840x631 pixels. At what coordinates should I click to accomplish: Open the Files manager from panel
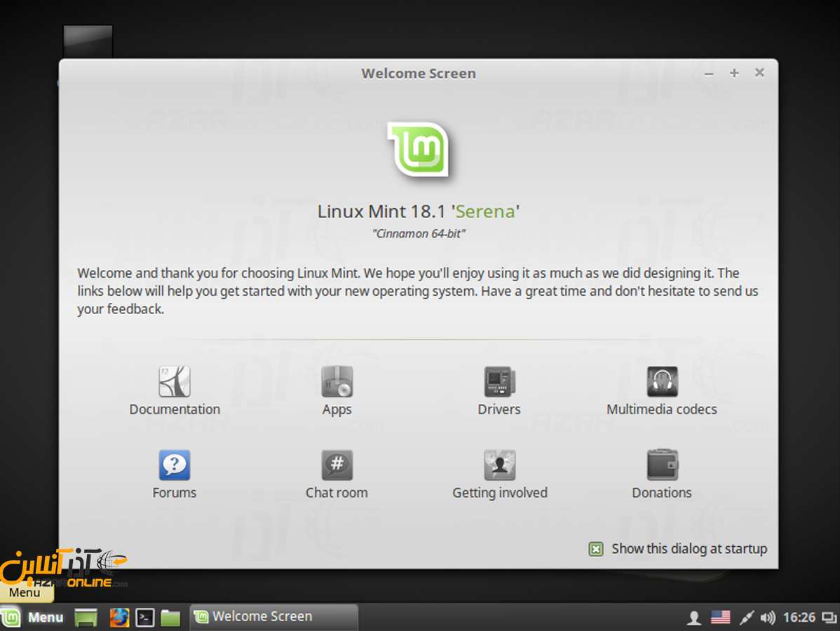[x=170, y=617]
